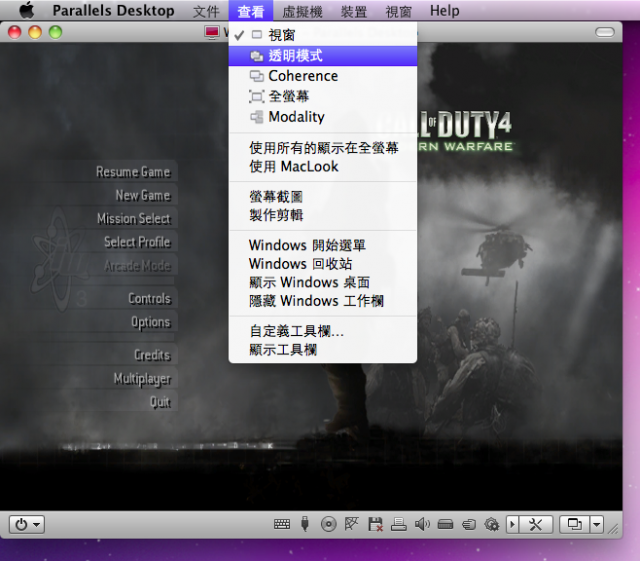Choose 製作剪輯 menu entry
Screen dimensions: 640x561
pyautogui.click(x=323, y=215)
